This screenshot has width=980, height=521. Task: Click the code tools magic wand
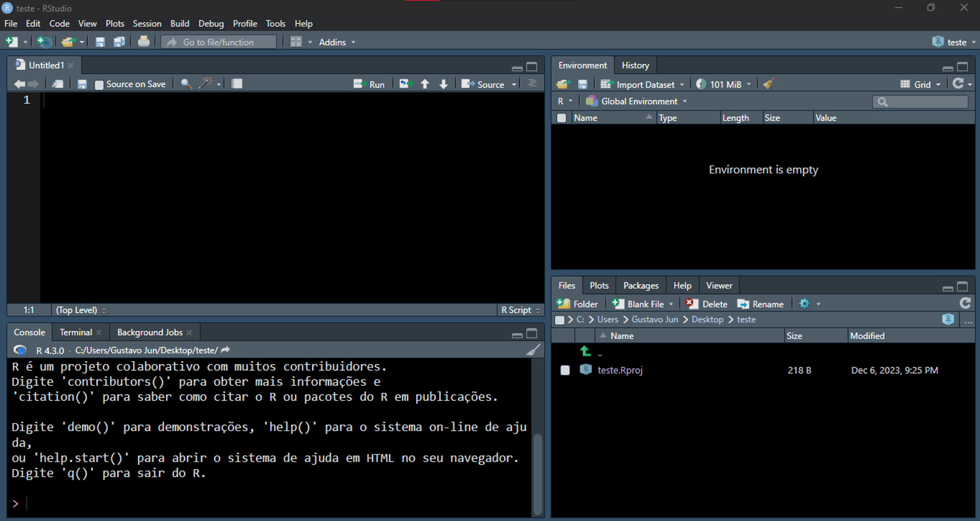(206, 83)
